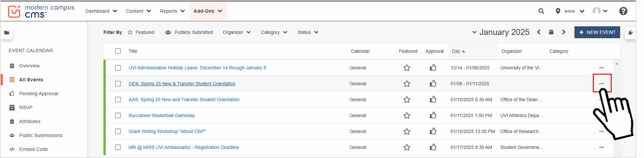This screenshot has width=644, height=158.
Task: Toggle approval thumbs-up for AAS Orientation
Action: (x=433, y=99)
